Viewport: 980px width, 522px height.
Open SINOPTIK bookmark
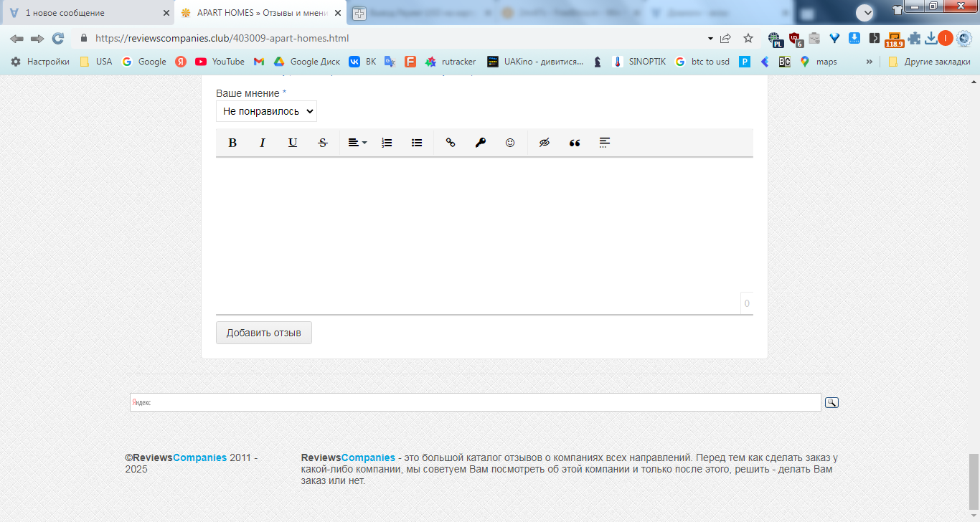[639, 62]
